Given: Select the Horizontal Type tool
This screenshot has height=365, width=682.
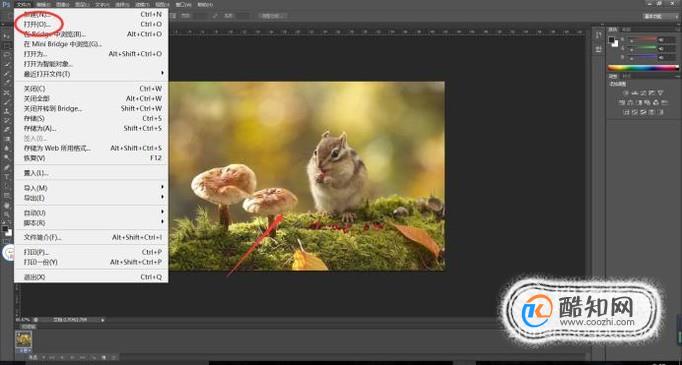Looking at the screenshot, I should point(7,177).
